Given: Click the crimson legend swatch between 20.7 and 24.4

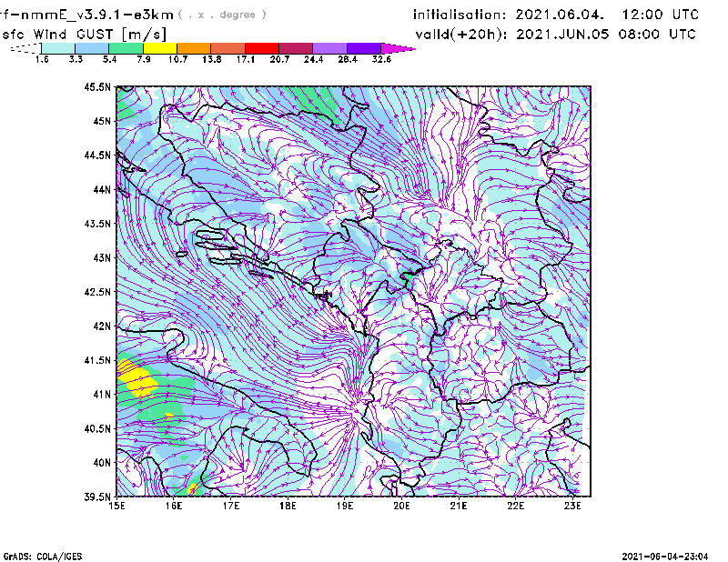Looking at the screenshot, I should (296, 48).
